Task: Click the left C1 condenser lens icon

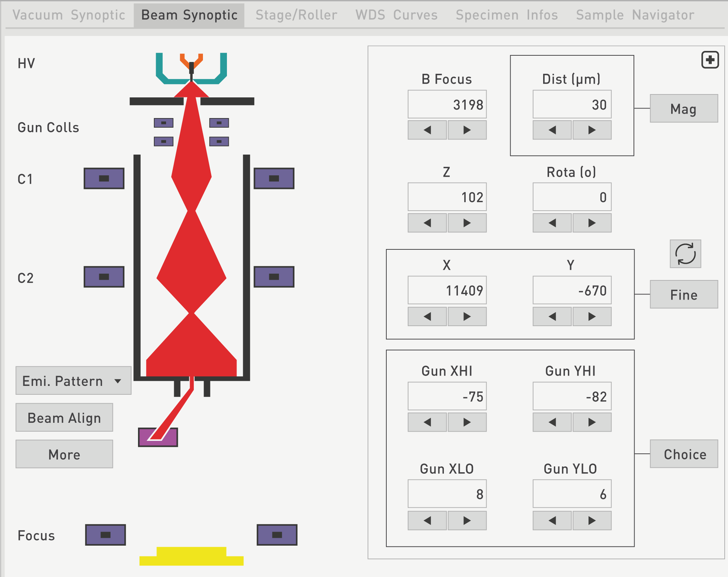Action: (x=104, y=179)
